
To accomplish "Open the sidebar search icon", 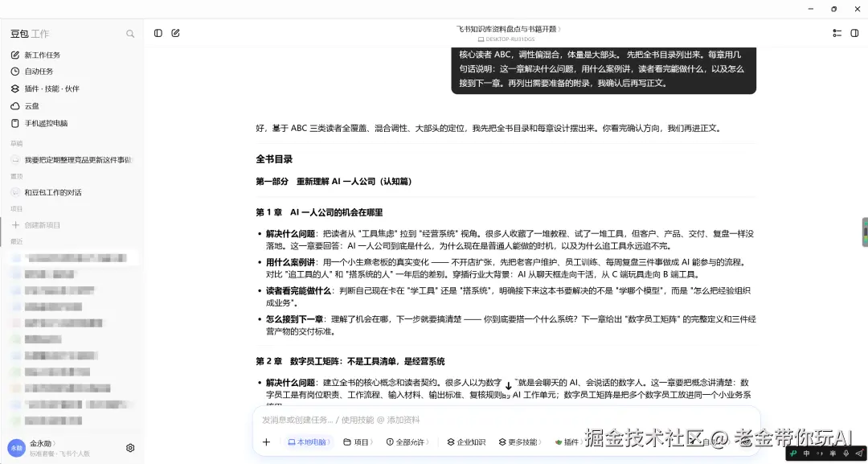I will coord(130,34).
